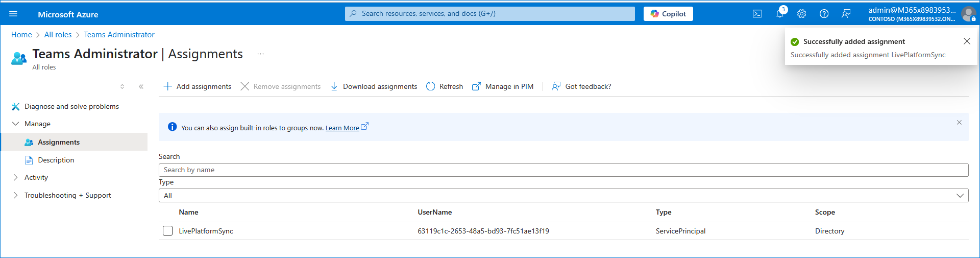Click the sidebar up-down sort arrows

[x=122, y=86]
